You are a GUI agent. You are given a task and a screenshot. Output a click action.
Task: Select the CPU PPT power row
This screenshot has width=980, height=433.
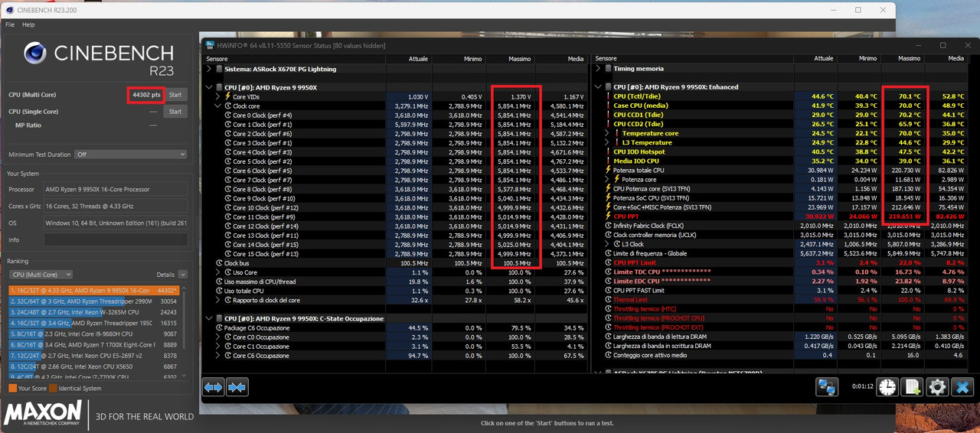[782, 216]
